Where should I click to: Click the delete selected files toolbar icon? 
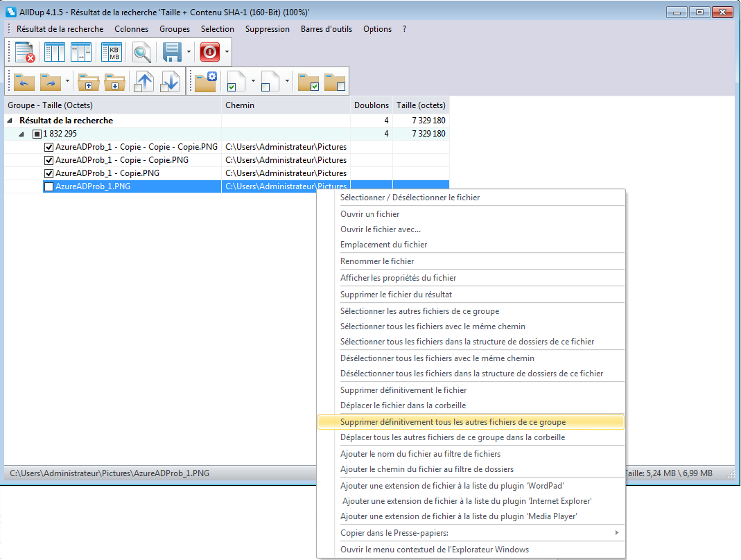(25, 53)
